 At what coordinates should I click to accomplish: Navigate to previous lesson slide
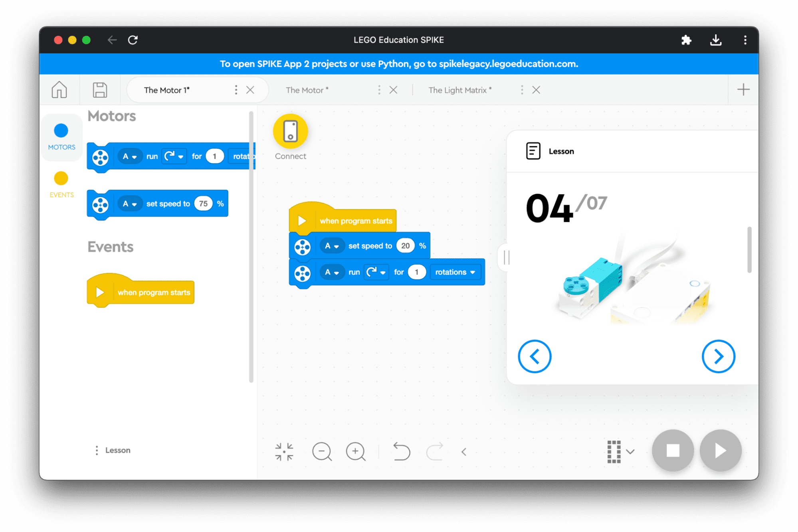535,356
